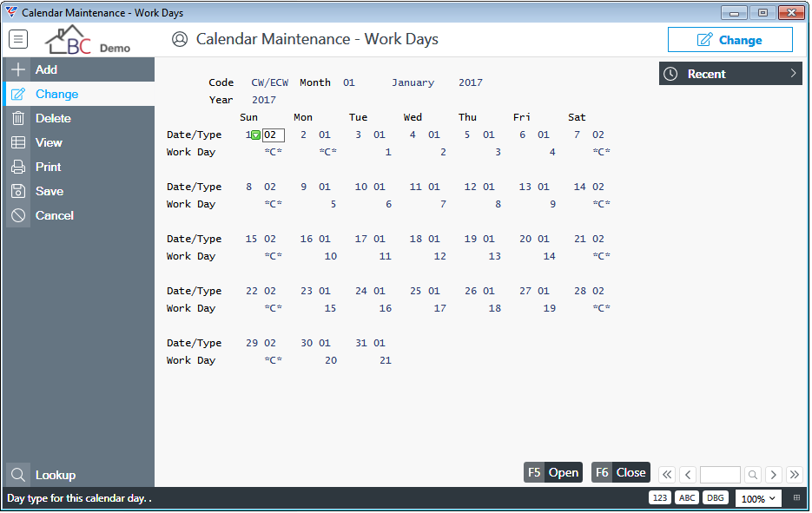Go to previous record arrow

(x=688, y=474)
